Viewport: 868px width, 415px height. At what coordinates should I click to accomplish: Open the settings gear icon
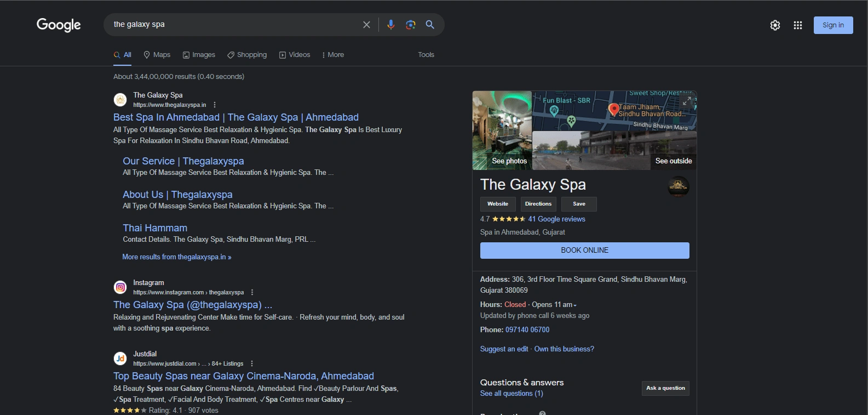775,25
